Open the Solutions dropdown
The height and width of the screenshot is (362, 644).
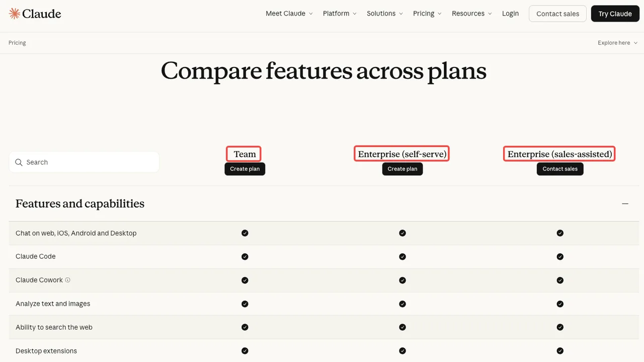tap(385, 14)
